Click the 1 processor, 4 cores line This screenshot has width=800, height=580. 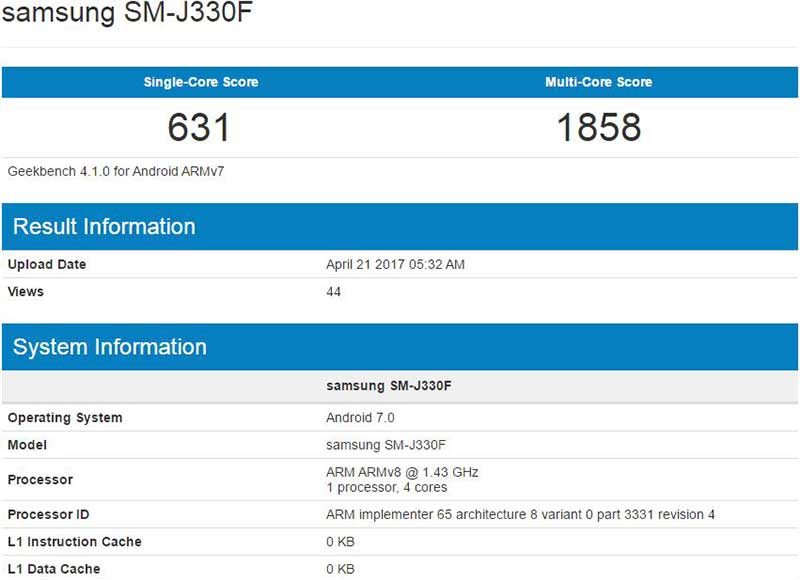tap(387, 487)
